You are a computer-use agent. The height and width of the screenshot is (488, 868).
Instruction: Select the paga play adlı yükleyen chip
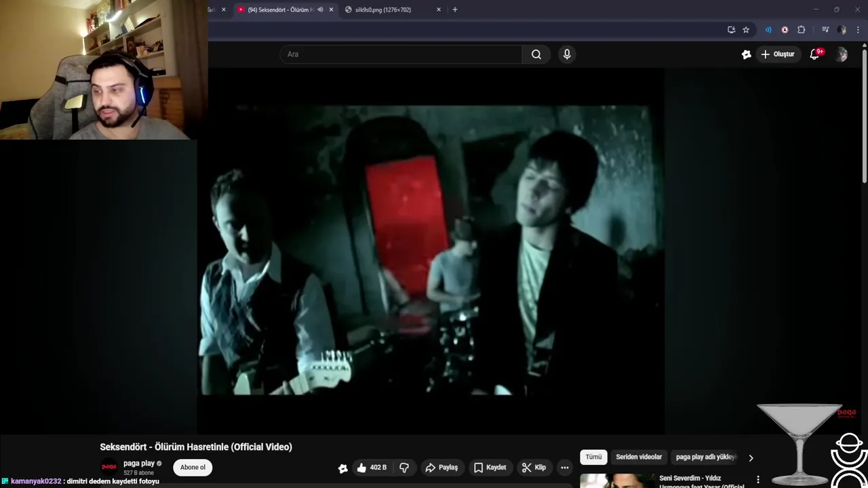click(x=705, y=457)
